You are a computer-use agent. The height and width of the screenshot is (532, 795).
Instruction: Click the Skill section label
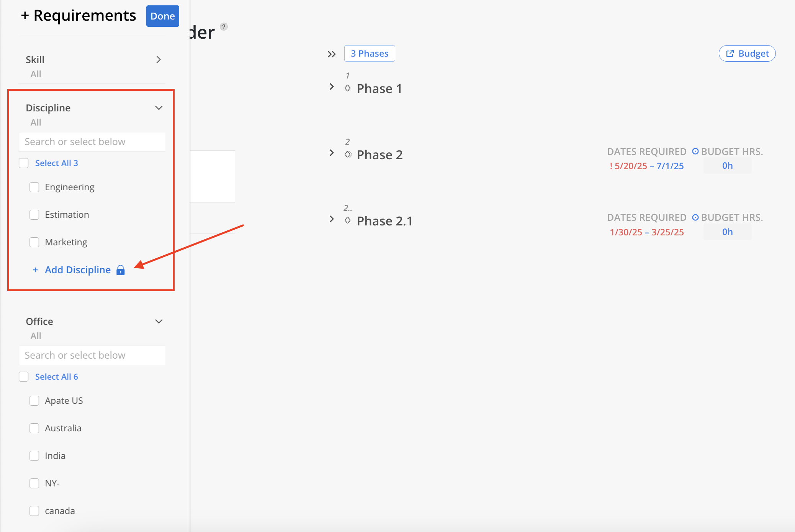(x=35, y=60)
